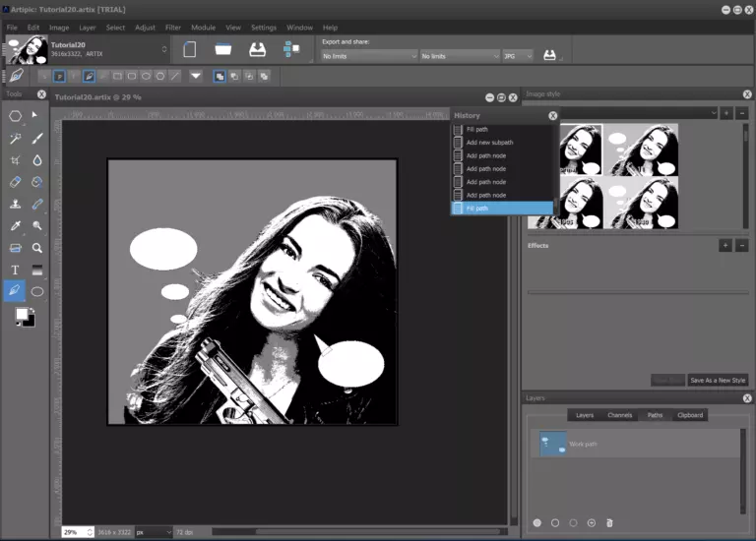Select the Crop tool
756x541 pixels.
click(16, 160)
